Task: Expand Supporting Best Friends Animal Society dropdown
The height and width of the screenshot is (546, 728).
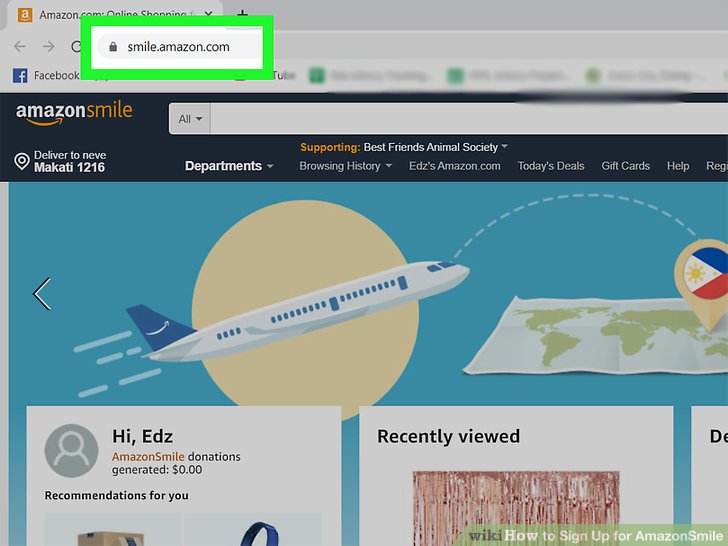Action: point(403,147)
